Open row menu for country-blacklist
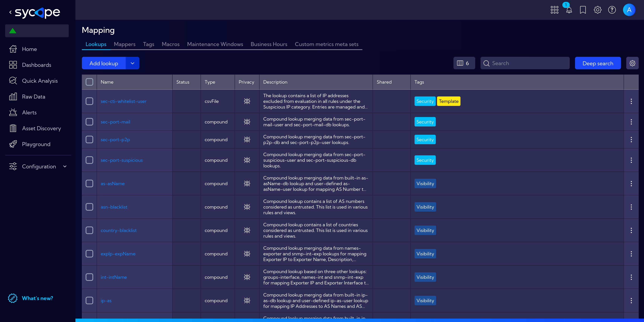This screenshot has height=322, width=644. point(631,230)
